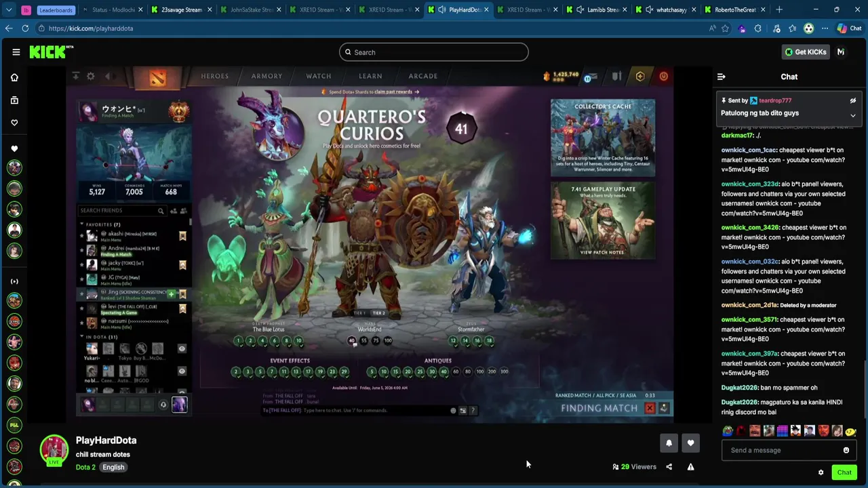
Task: Send message with green Chat button
Action: coord(844,472)
